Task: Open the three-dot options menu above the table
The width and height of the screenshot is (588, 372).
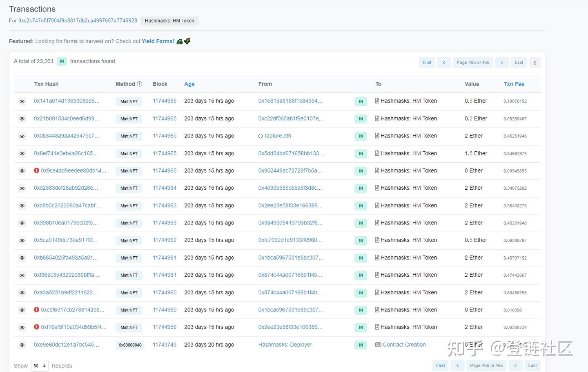Action: click(x=535, y=63)
